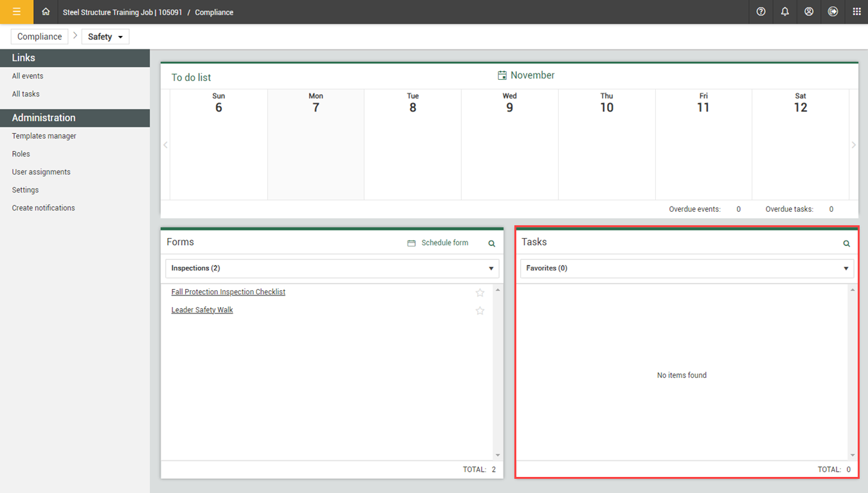This screenshot has height=493, width=868.
Task: Open the yellow hamburger main menu
Action: [17, 12]
